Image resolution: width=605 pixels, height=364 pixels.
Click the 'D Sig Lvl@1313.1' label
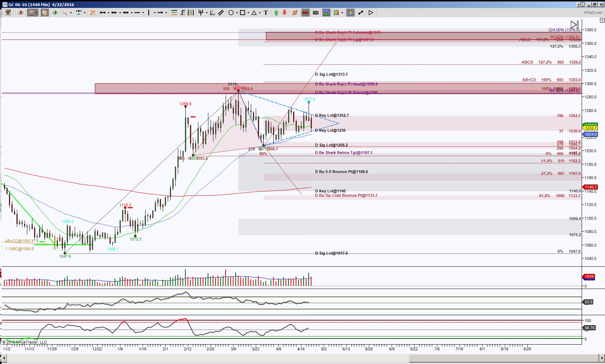[331, 74]
